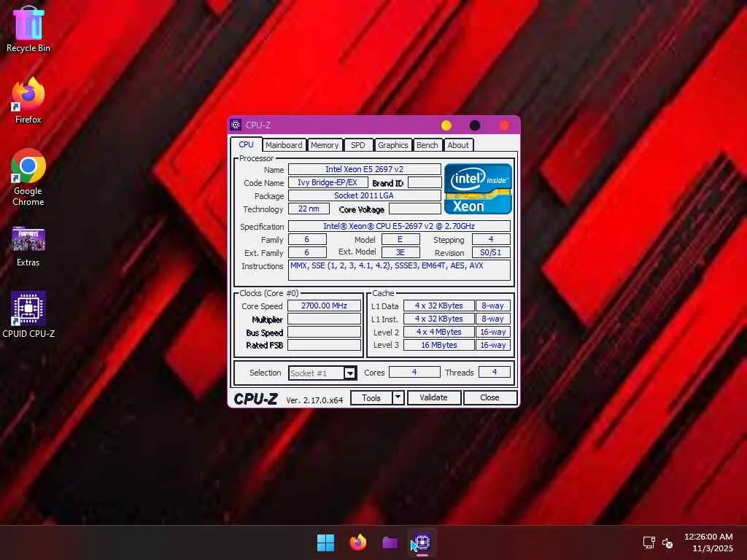The height and width of the screenshot is (560, 747).
Task: Click the Ext. Model value 3E
Action: (400, 252)
